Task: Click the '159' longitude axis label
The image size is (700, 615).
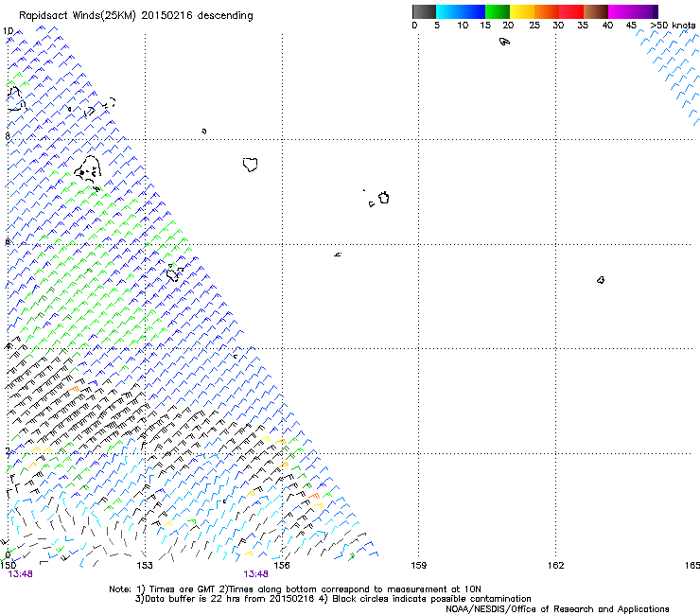Action: [418, 566]
